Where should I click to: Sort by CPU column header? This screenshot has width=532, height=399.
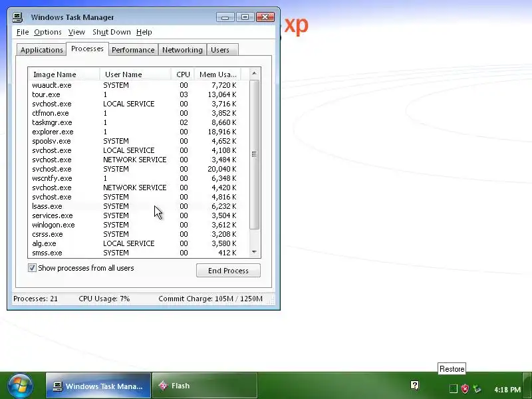(x=183, y=74)
